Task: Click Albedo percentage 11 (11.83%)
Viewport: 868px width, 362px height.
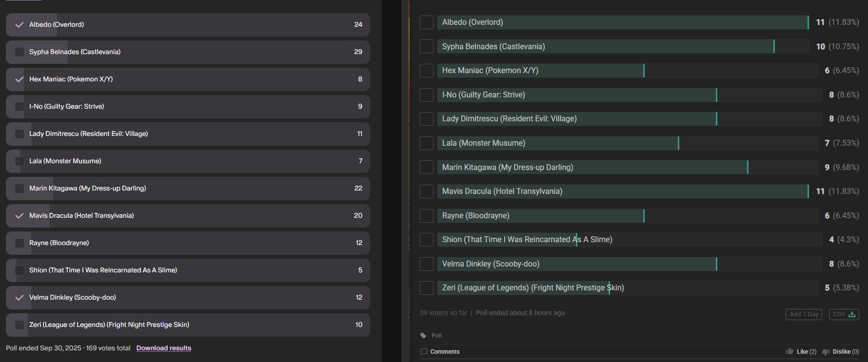Action: pos(837,22)
